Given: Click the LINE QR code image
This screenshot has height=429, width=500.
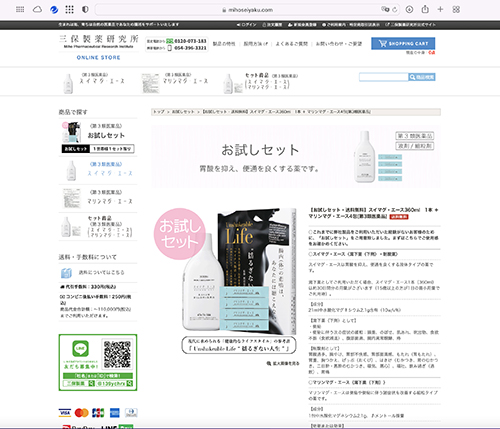Looking at the screenshot, I should pos(117,354).
